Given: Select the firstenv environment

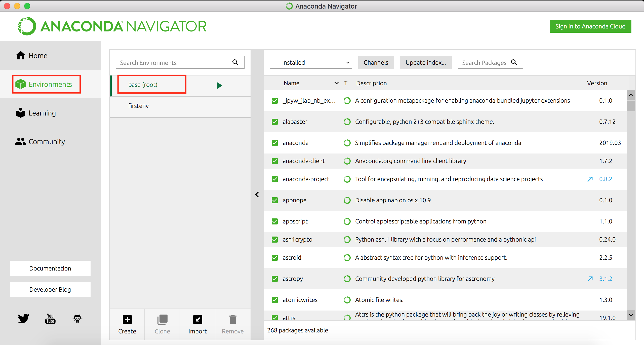Looking at the screenshot, I should [x=138, y=106].
